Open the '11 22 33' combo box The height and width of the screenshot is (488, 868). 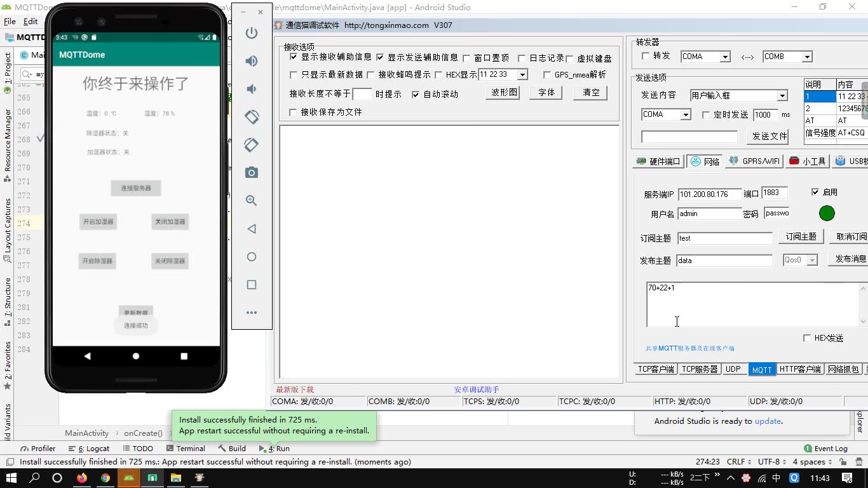(522, 75)
